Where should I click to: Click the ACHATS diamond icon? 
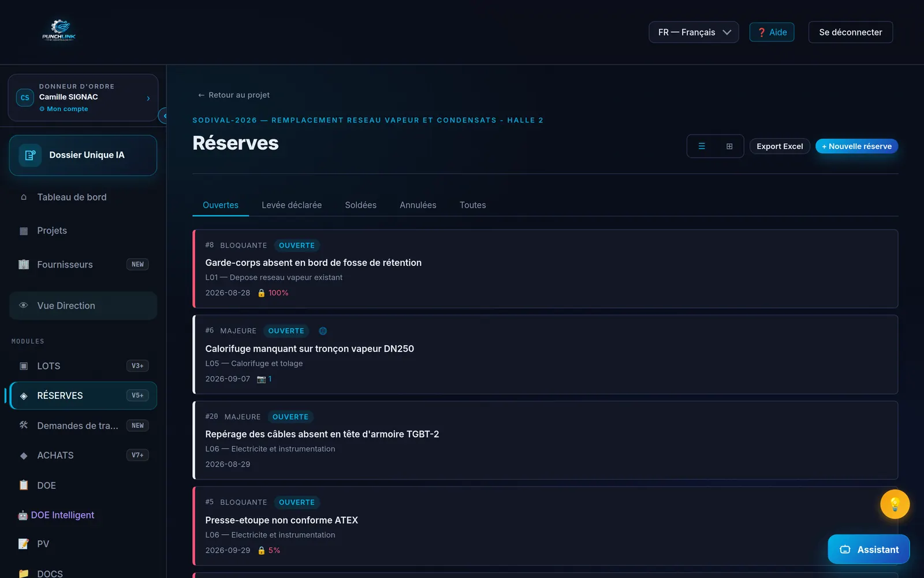(24, 455)
